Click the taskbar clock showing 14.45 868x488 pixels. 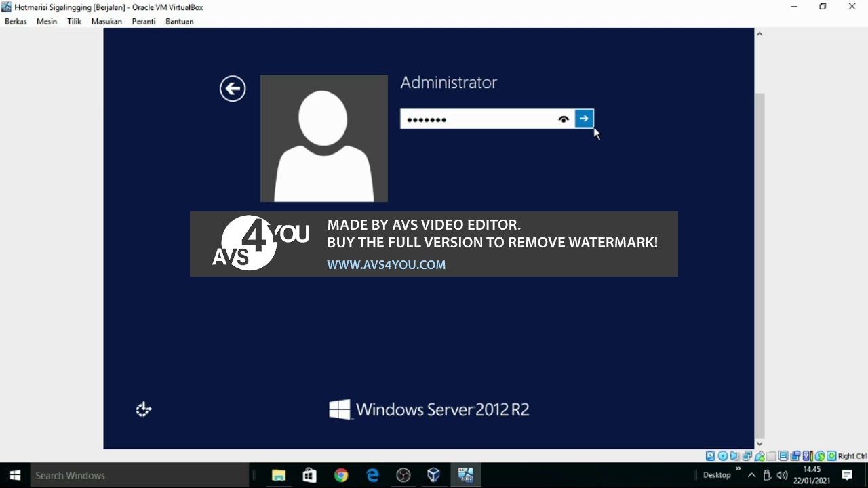[x=812, y=475]
